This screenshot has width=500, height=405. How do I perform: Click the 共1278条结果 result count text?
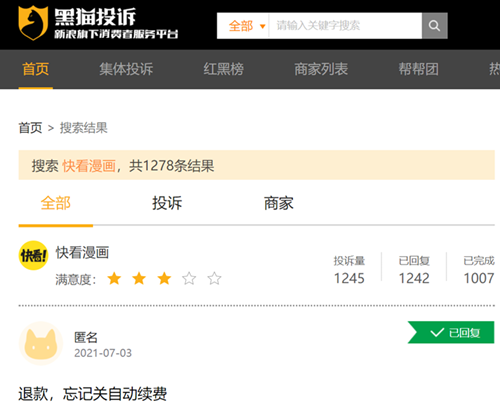click(x=172, y=166)
